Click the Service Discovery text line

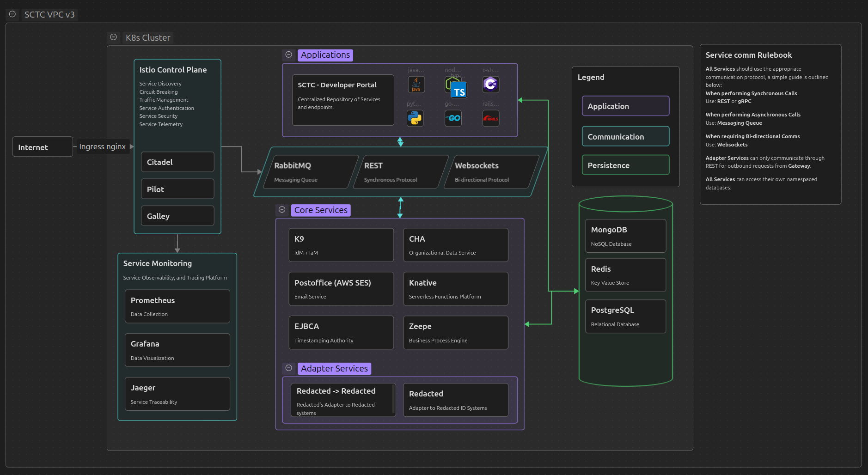[x=160, y=84]
